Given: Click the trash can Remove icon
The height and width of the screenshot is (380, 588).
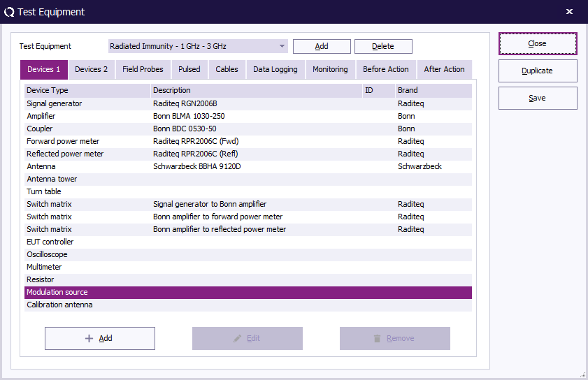Looking at the screenshot, I should 378,339.
